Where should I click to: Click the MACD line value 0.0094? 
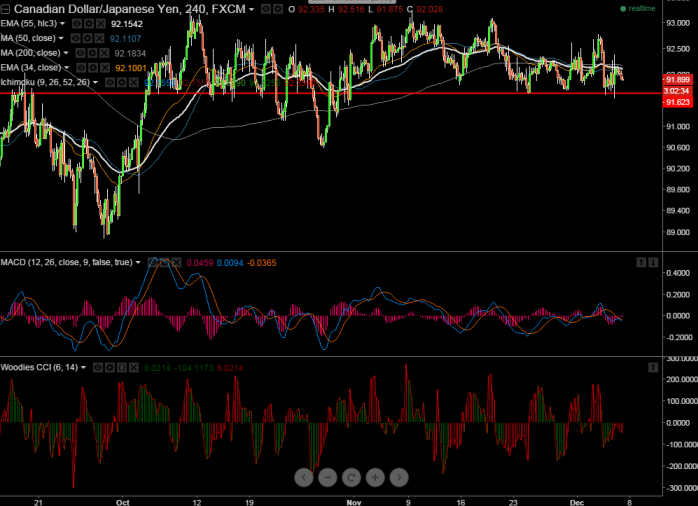[x=230, y=263]
